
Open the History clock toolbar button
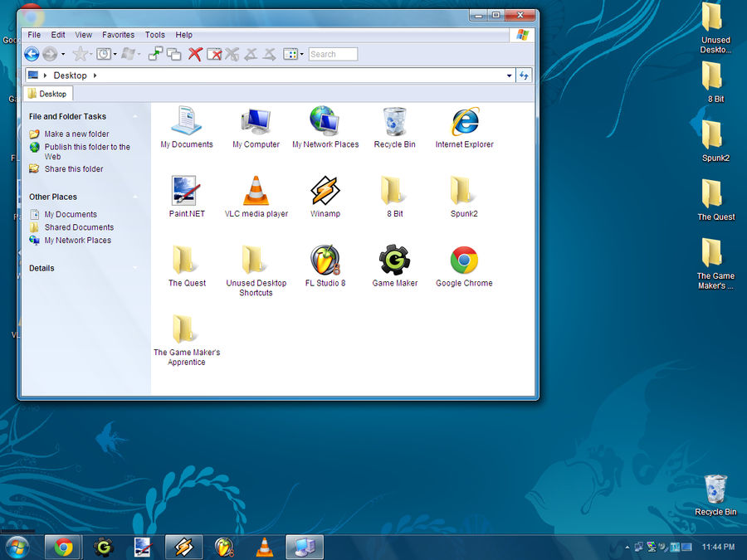tap(104, 54)
